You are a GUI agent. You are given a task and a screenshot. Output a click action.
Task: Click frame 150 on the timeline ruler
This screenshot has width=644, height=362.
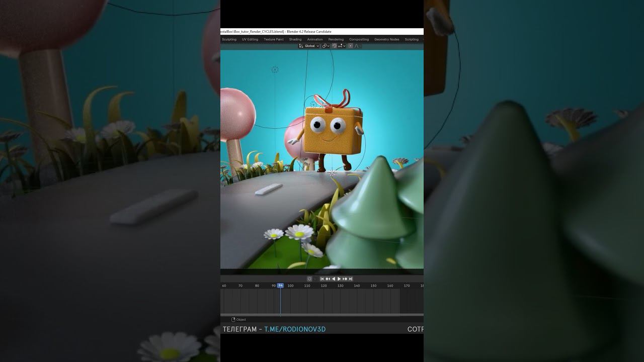coord(373,286)
